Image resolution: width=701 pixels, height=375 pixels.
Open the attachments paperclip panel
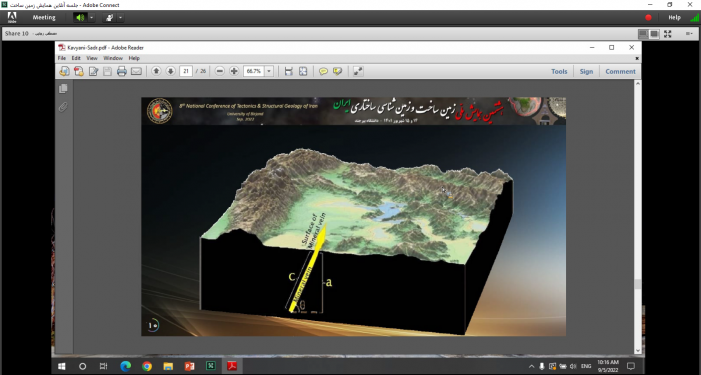(x=63, y=107)
